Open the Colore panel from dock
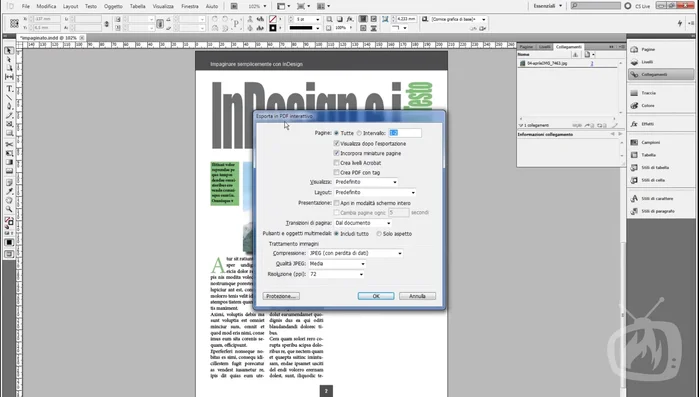The width and height of the screenshot is (699, 397). (661, 106)
